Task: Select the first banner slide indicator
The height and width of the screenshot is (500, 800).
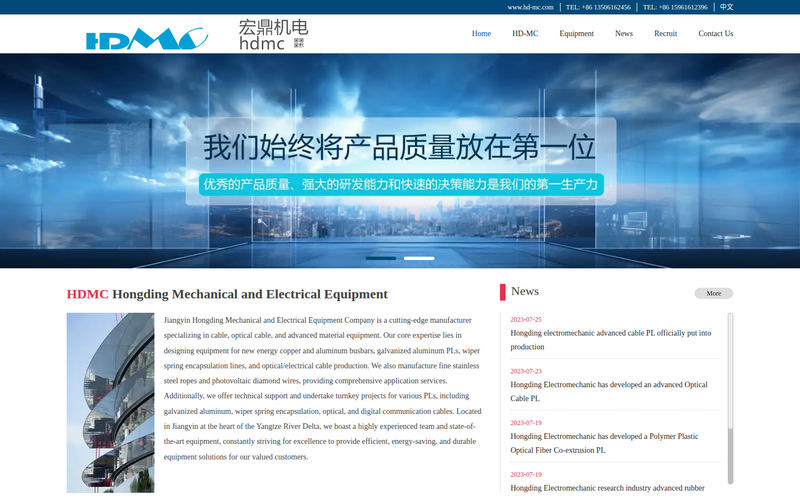Action: [381, 258]
